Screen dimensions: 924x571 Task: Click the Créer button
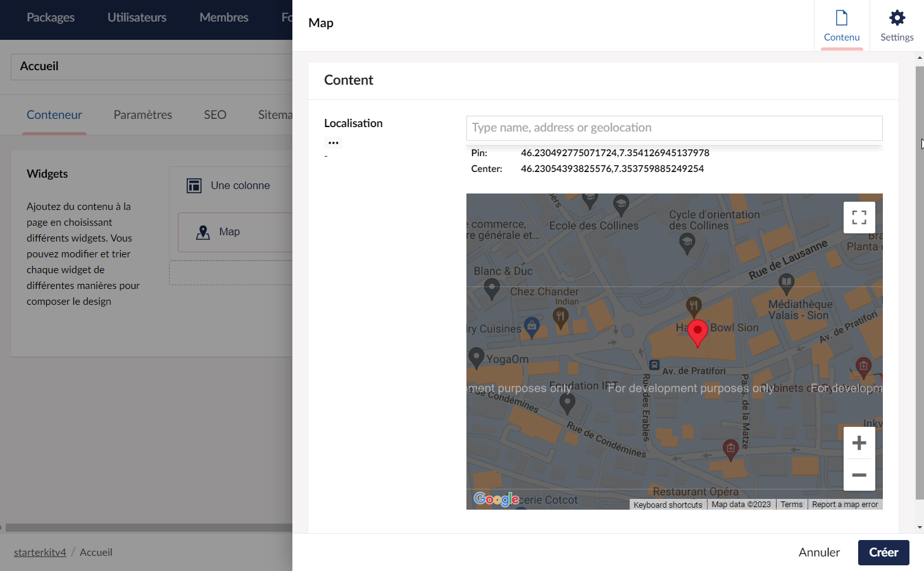(x=883, y=553)
